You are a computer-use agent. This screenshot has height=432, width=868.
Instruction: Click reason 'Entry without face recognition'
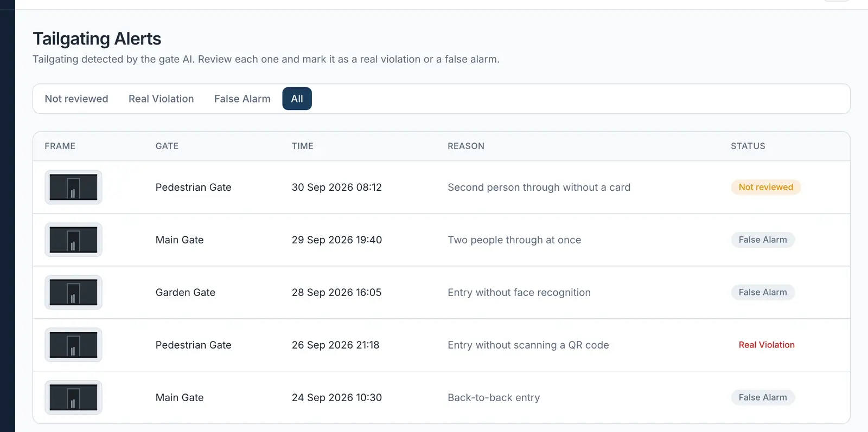[x=519, y=292]
